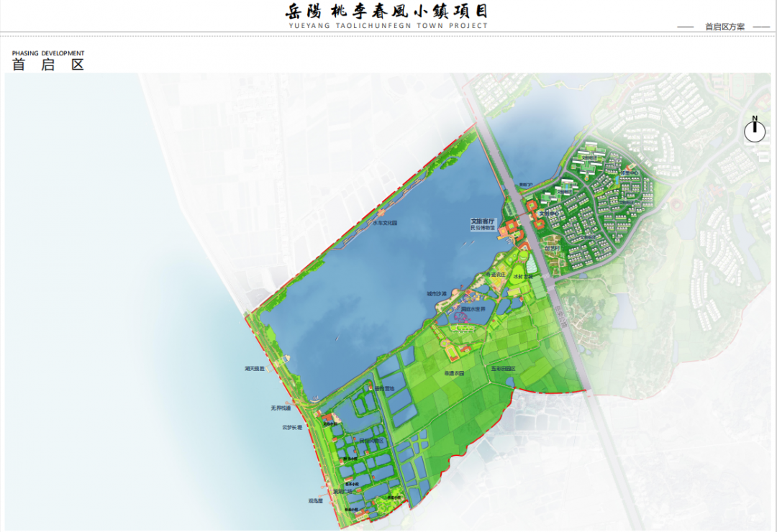Screen dimensions: 777x532
Task: Click the 邻里中心 label in the residential area
Action: point(631,173)
